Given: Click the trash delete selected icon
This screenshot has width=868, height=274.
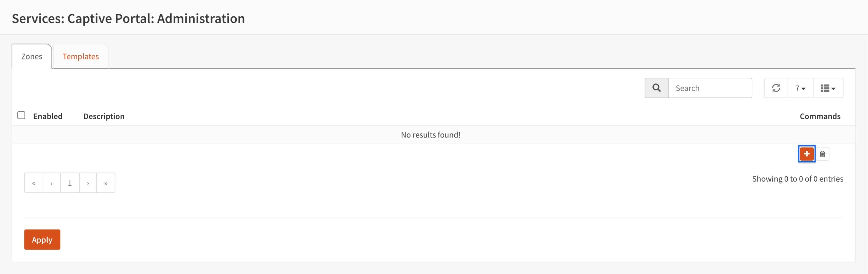Looking at the screenshot, I should [822, 154].
